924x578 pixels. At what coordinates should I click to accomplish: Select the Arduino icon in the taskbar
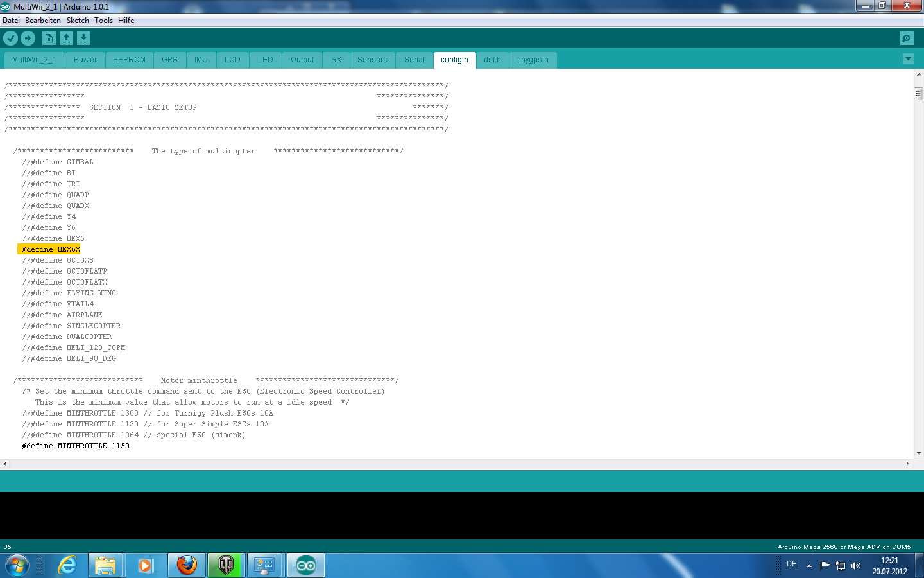[305, 565]
